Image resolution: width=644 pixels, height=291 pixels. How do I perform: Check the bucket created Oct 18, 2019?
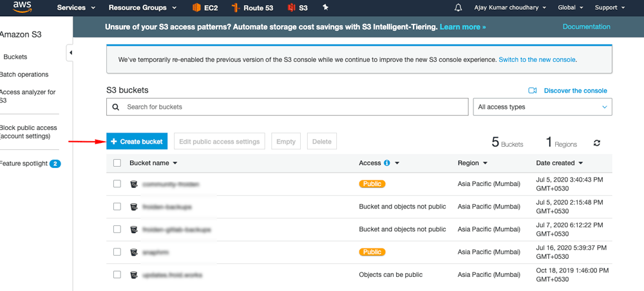117,274
